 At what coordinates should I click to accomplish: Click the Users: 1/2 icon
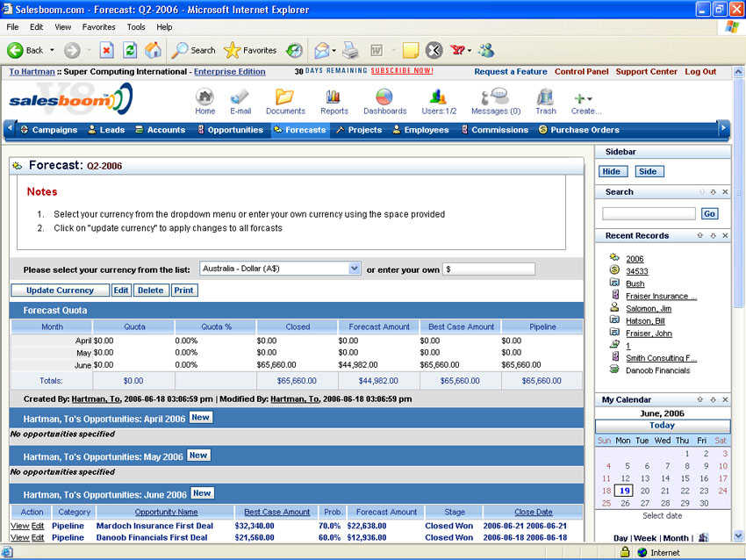pyautogui.click(x=439, y=98)
